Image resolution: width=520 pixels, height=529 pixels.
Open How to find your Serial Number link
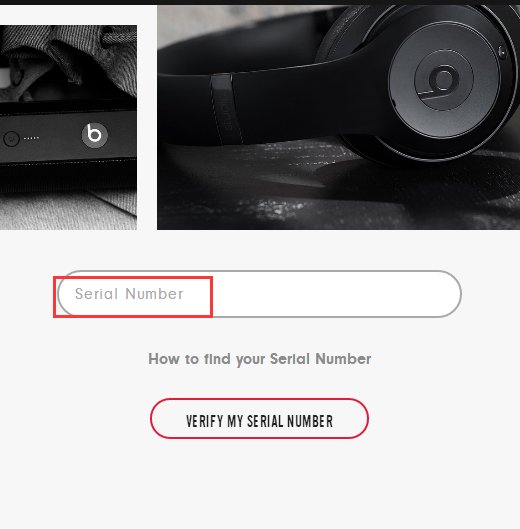[x=259, y=359]
